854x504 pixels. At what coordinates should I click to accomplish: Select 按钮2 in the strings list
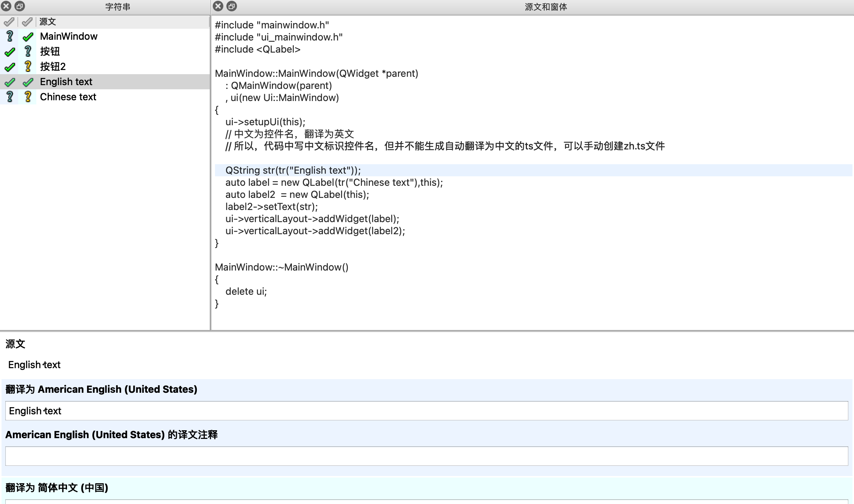tap(53, 67)
